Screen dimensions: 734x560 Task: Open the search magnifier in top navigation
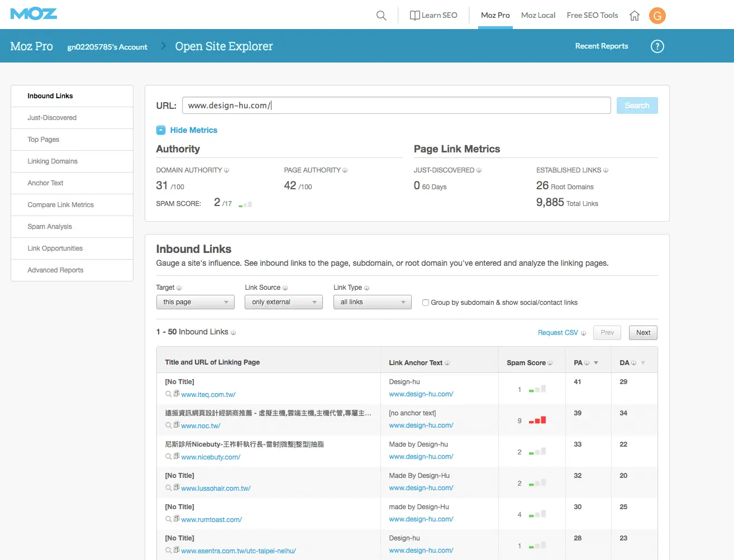pos(382,16)
